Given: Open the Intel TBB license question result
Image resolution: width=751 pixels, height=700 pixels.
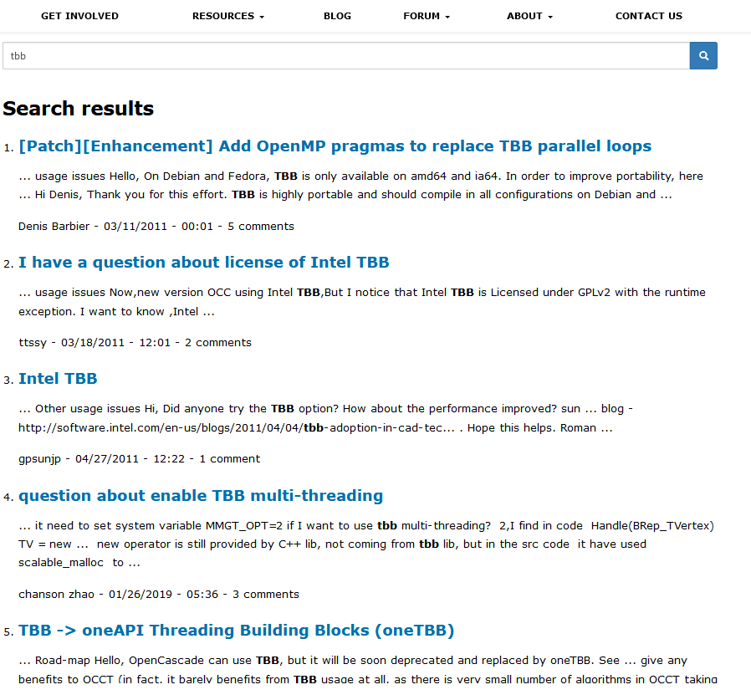Looking at the screenshot, I should pyautogui.click(x=203, y=263).
